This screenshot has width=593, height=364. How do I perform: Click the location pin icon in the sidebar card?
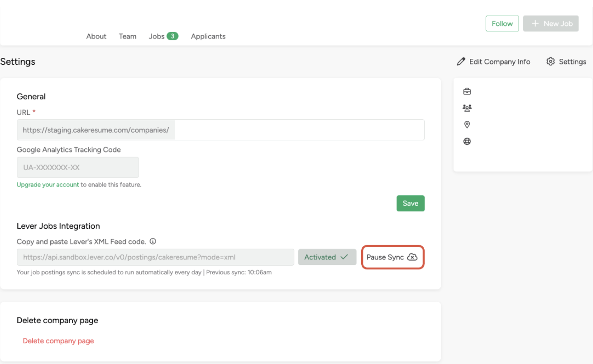pyautogui.click(x=467, y=125)
